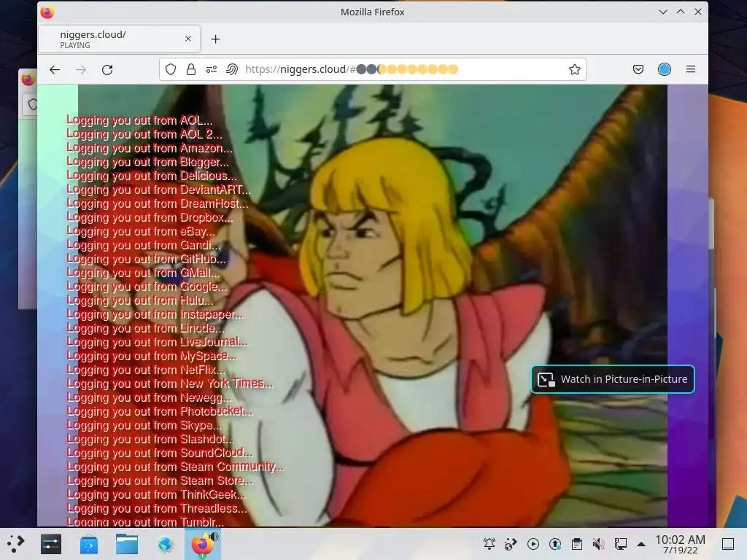Open the media player tray icon
This screenshot has width=747, height=560.
point(533,544)
